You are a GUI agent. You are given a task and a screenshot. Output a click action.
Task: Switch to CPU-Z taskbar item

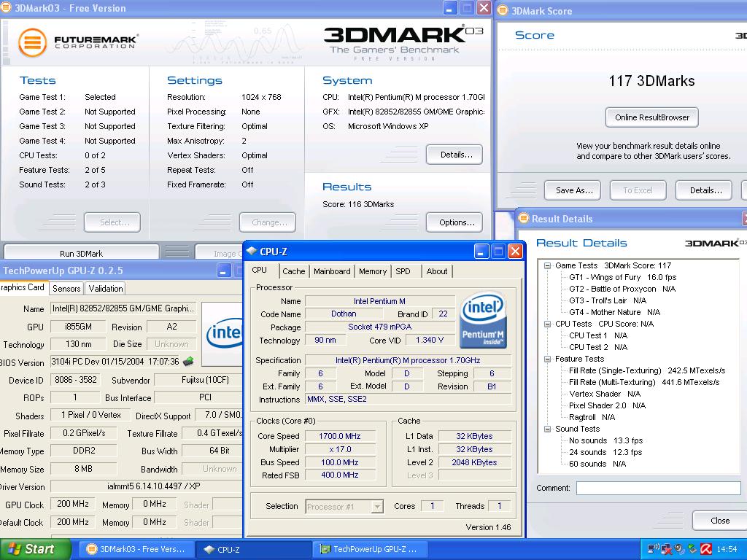click(253, 549)
